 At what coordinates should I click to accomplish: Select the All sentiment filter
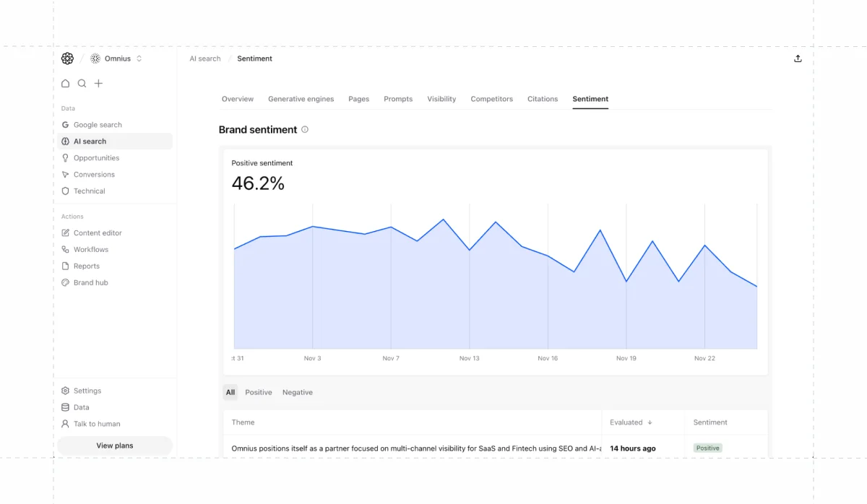pyautogui.click(x=230, y=392)
